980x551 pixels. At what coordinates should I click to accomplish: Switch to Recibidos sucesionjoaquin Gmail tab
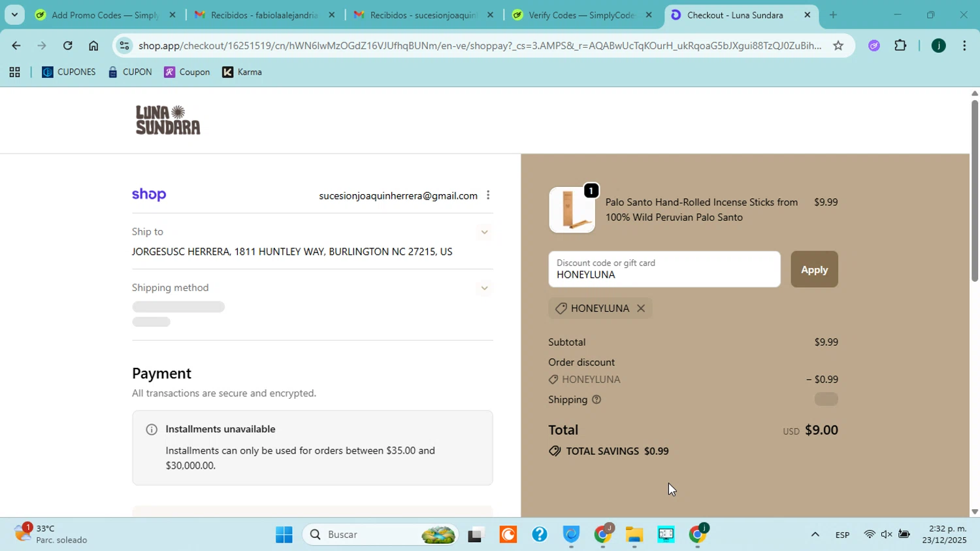coord(423,14)
